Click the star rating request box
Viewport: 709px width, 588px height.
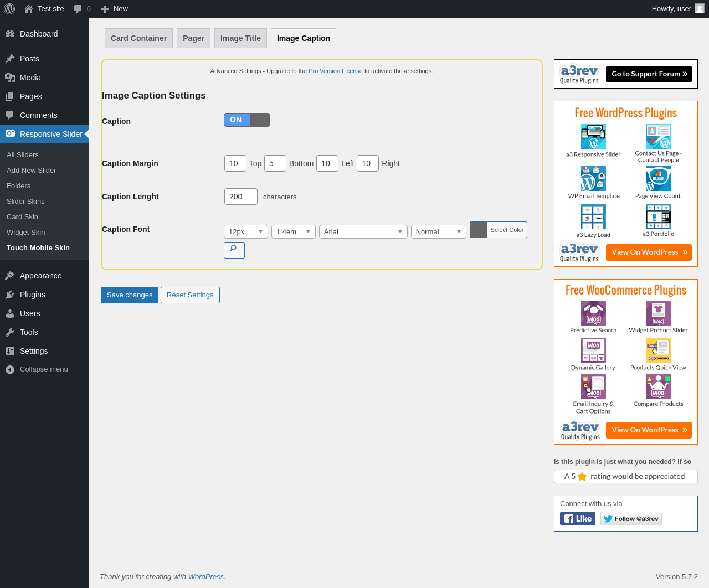(x=626, y=476)
